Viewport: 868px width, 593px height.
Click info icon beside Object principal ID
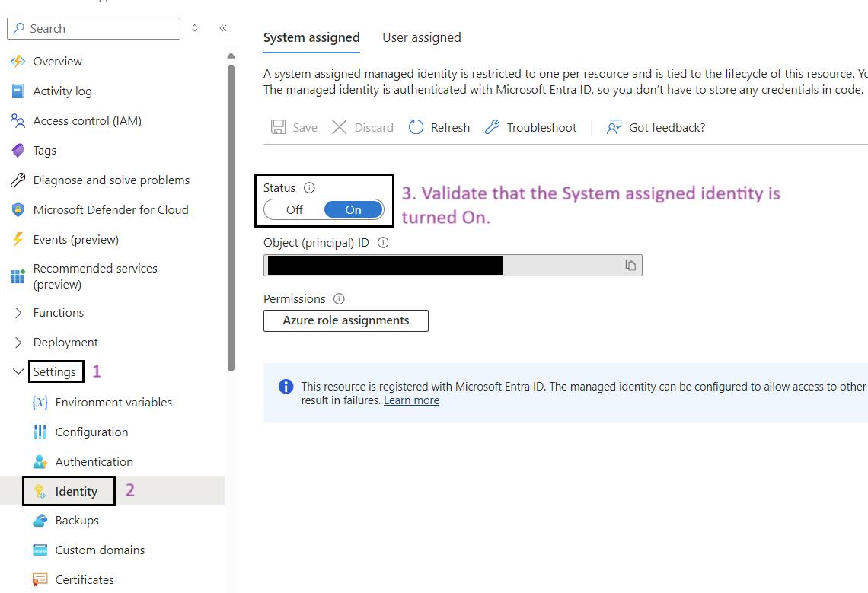(383, 243)
